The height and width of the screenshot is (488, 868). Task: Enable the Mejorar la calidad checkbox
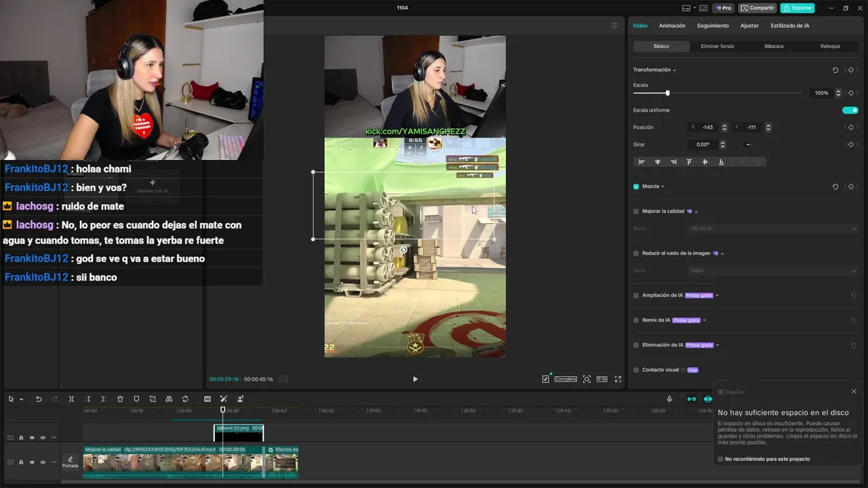pos(636,211)
